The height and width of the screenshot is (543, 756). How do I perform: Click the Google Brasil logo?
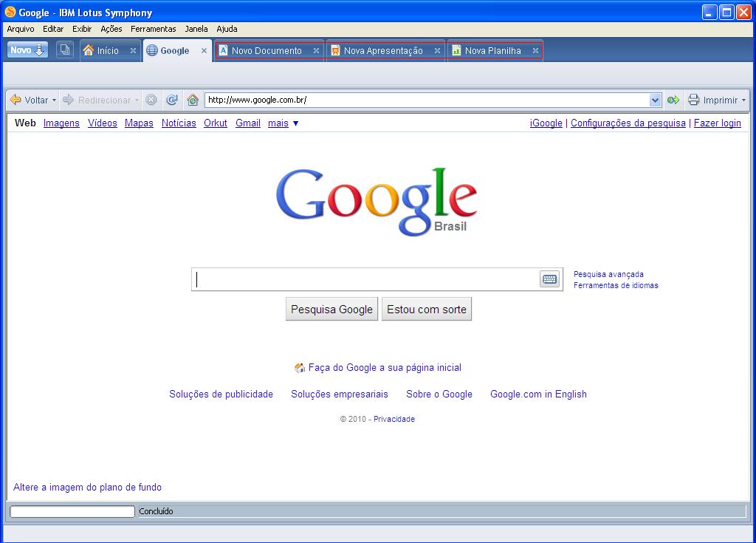pos(377,202)
